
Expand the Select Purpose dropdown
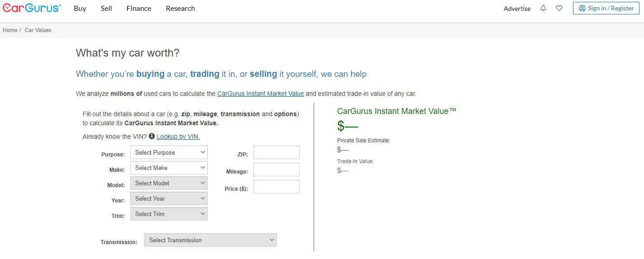click(169, 152)
